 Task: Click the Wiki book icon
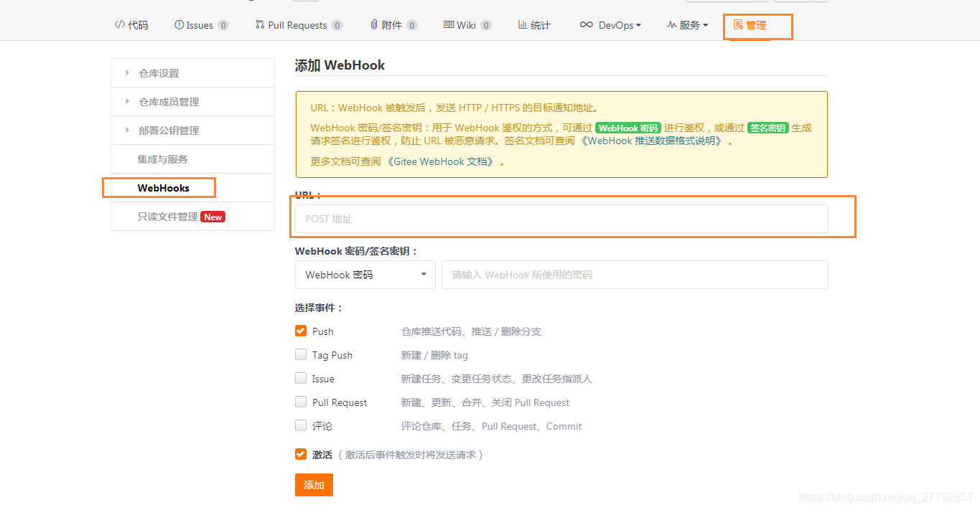point(449,25)
